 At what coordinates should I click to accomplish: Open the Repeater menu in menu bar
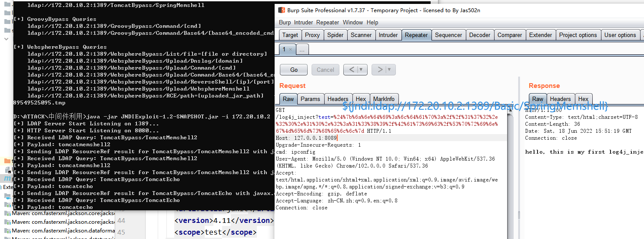click(x=328, y=22)
